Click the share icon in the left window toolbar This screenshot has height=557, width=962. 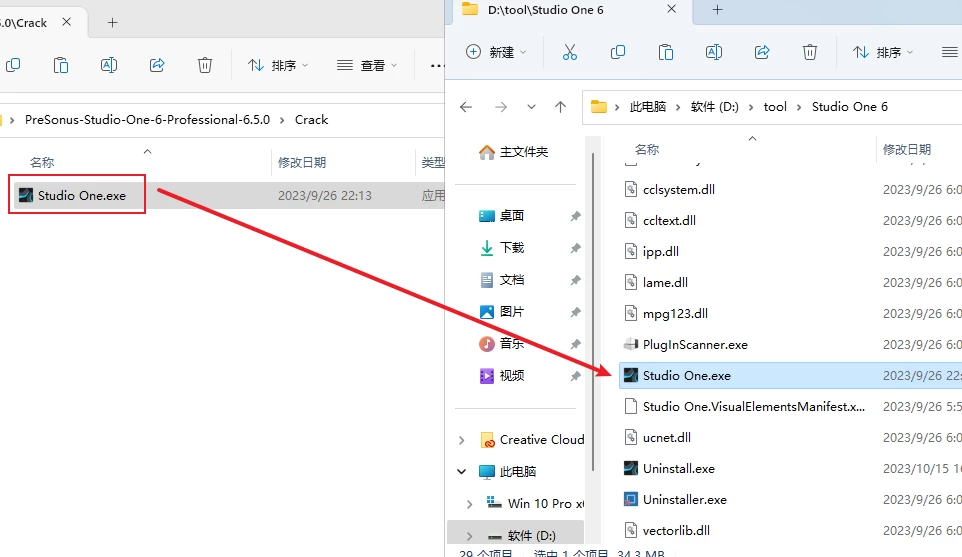coord(157,65)
